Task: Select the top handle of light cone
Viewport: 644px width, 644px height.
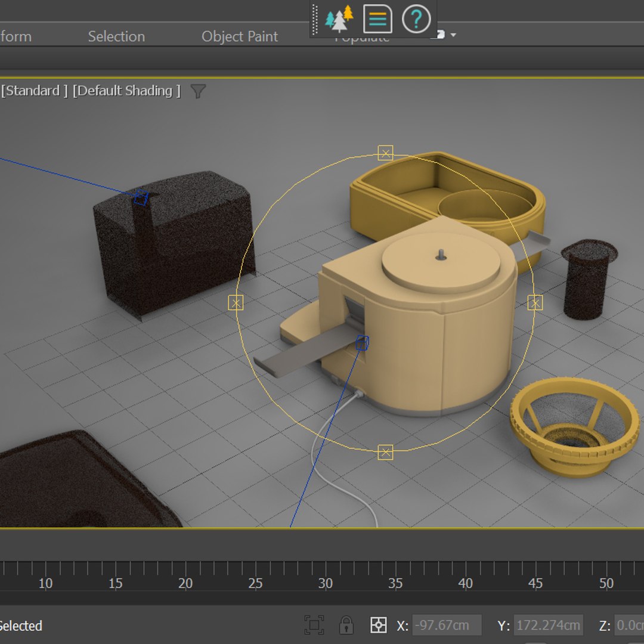Action: pyautogui.click(x=385, y=153)
